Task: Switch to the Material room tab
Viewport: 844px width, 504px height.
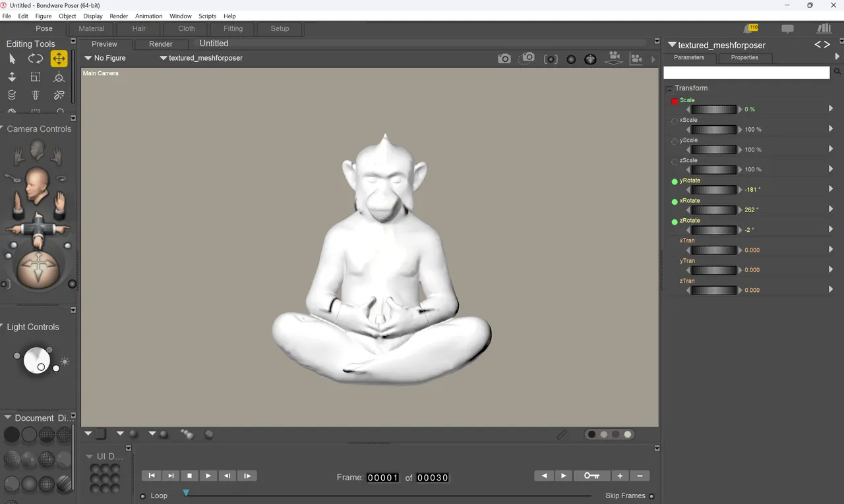Action: [x=91, y=28]
